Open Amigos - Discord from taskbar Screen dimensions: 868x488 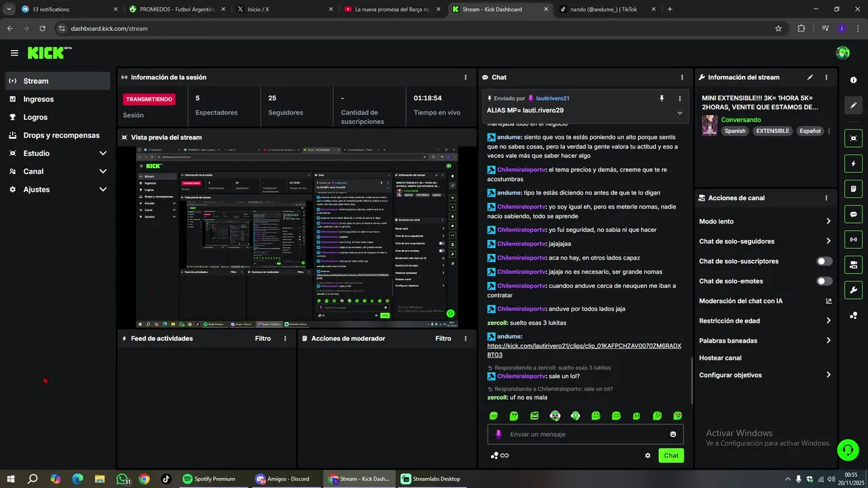[282, 479]
